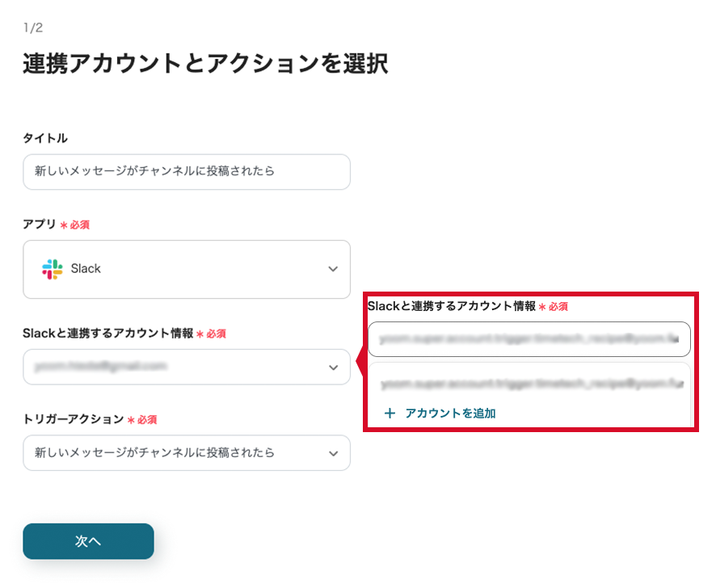Image resolution: width=716 pixels, height=588 pixels.
Task: Click the アカウントを追加 link text
Action: 450,414
